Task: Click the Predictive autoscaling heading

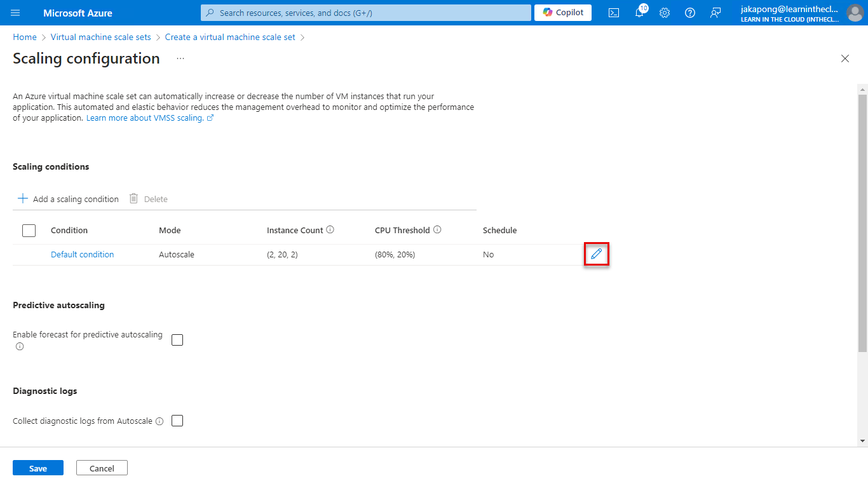Action: click(58, 305)
